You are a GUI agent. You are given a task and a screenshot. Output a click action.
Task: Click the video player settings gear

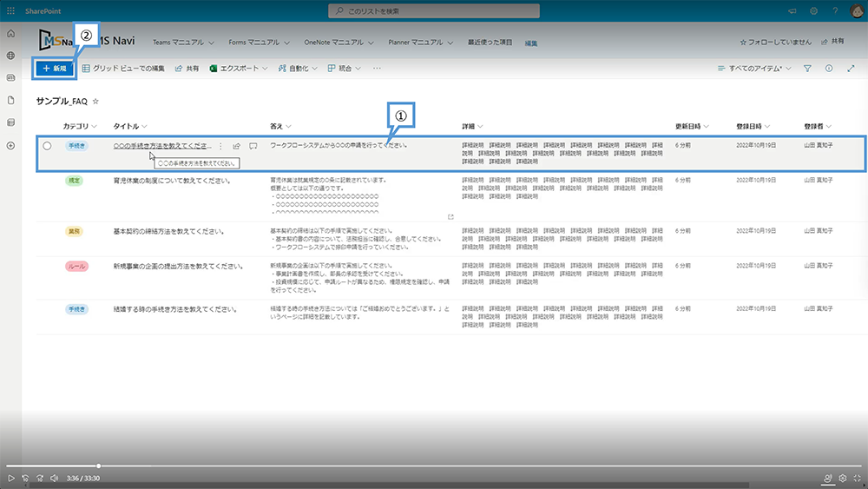click(843, 478)
